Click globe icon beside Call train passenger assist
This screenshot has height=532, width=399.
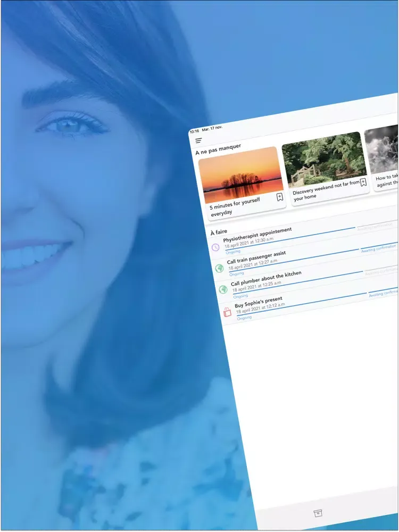click(x=220, y=268)
